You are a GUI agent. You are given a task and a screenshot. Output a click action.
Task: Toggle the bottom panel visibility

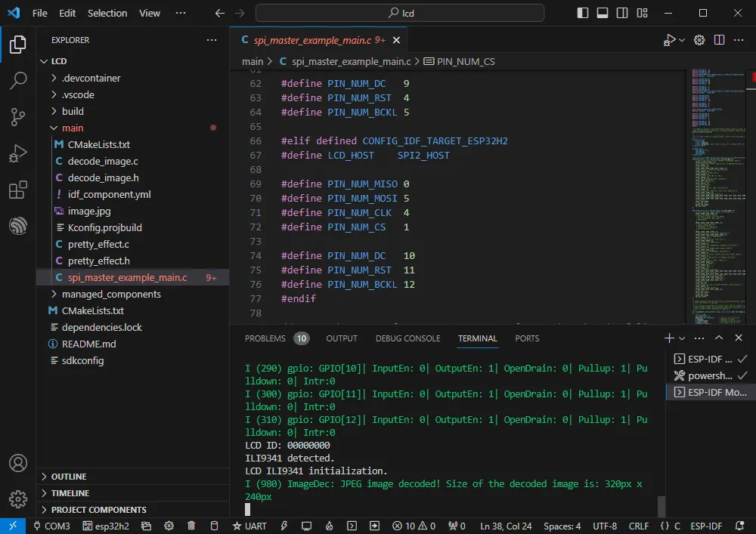[x=603, y=13]
